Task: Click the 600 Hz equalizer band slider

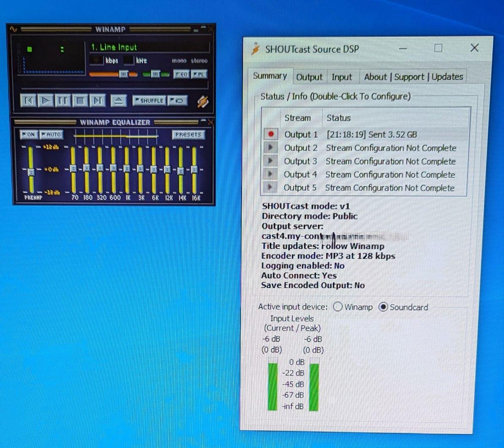Action: pyautogui.click(x=113, y=170)
